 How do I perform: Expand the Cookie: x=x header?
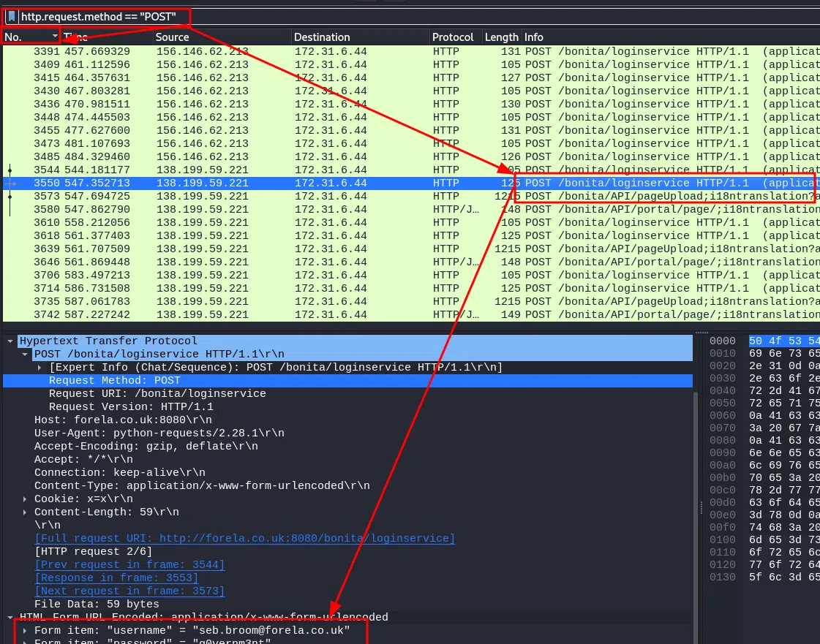point(26,499)
